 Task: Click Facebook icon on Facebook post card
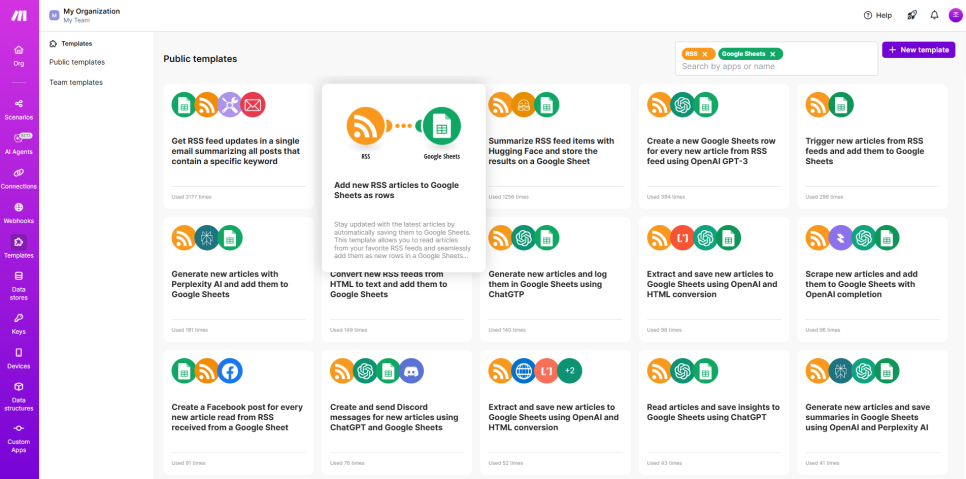click(230, 371)
